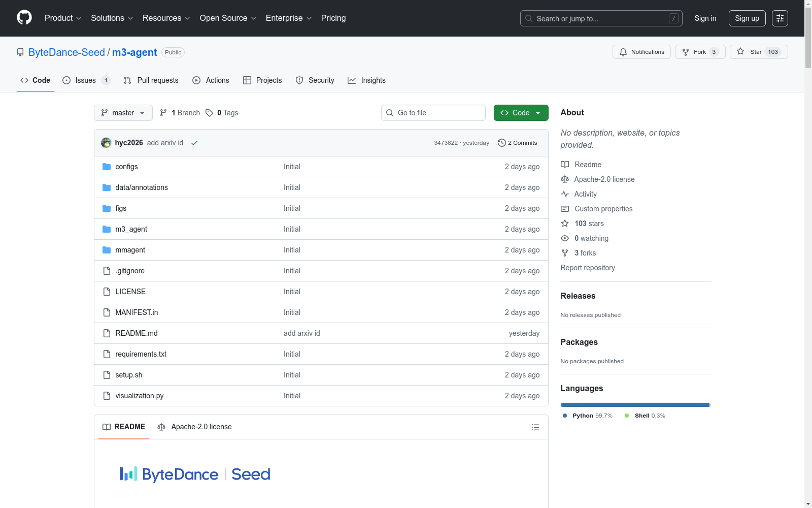Image resolution: width=812 pixels, height=508 pixels.
Task: Click hyc2026's avatar image
Action: (x=106, y=143)
